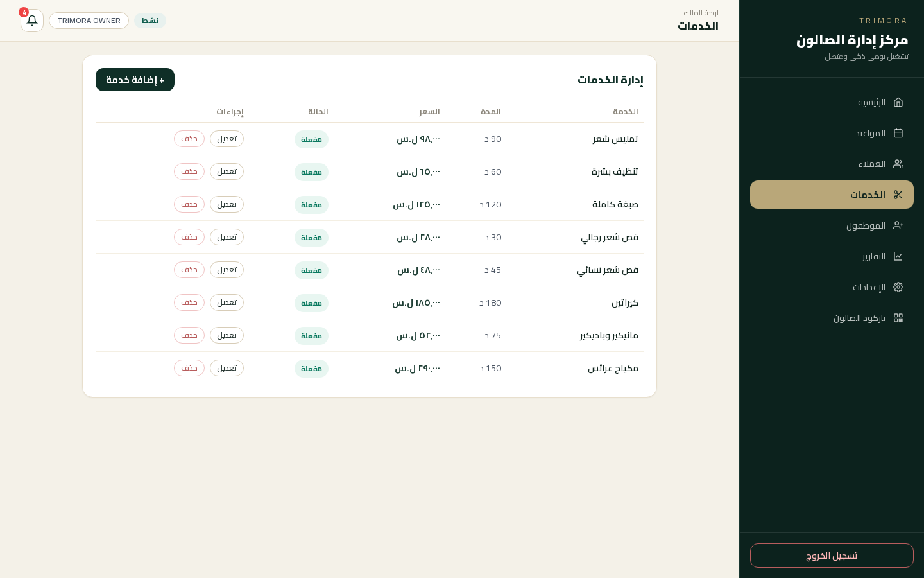The width and height of the screenshot is (924, 578).
Task: Delete قص شعر رجالي service
Action: pyautogui.click(x=189, y=237)
